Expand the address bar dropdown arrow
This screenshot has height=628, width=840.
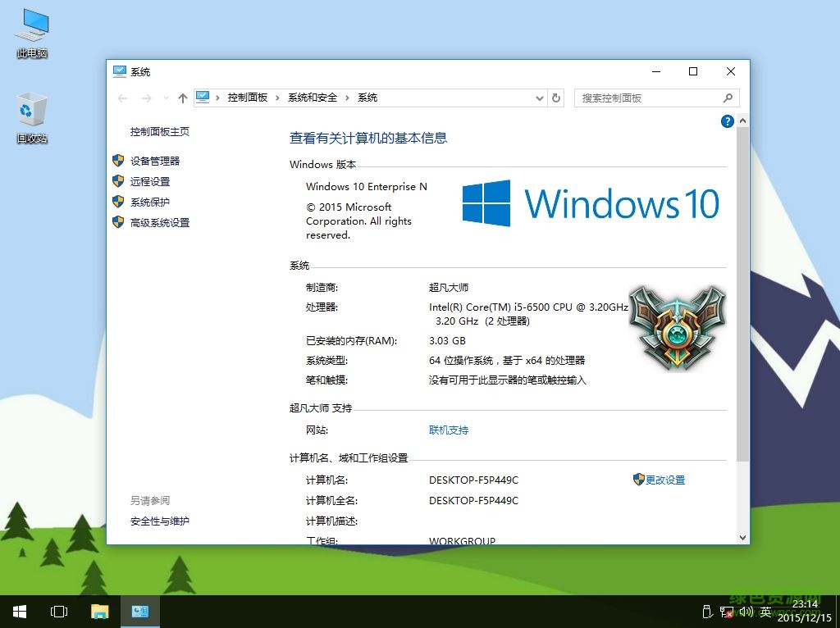click(x=539, y=98)
